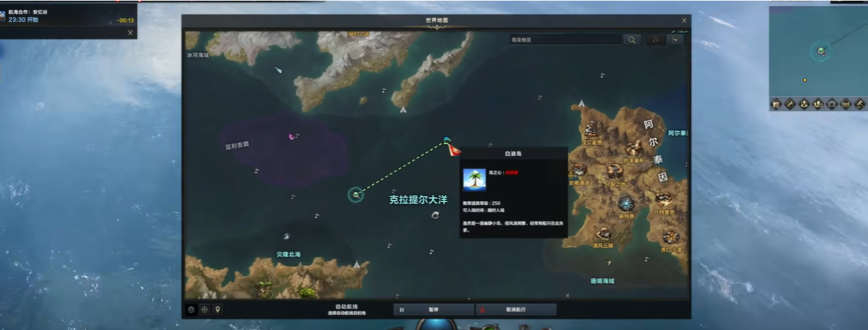
Task: Click the magnifier search button
Action: coord(632,40)
